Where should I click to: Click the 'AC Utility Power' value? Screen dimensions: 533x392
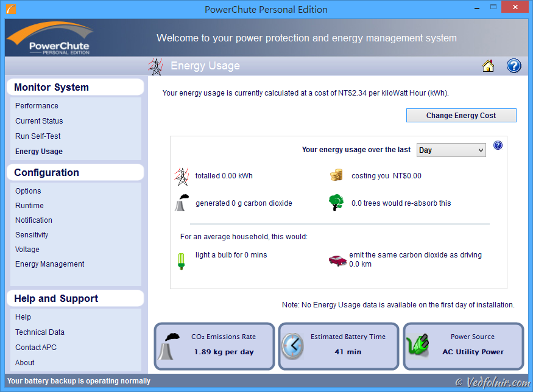[473, 352]
